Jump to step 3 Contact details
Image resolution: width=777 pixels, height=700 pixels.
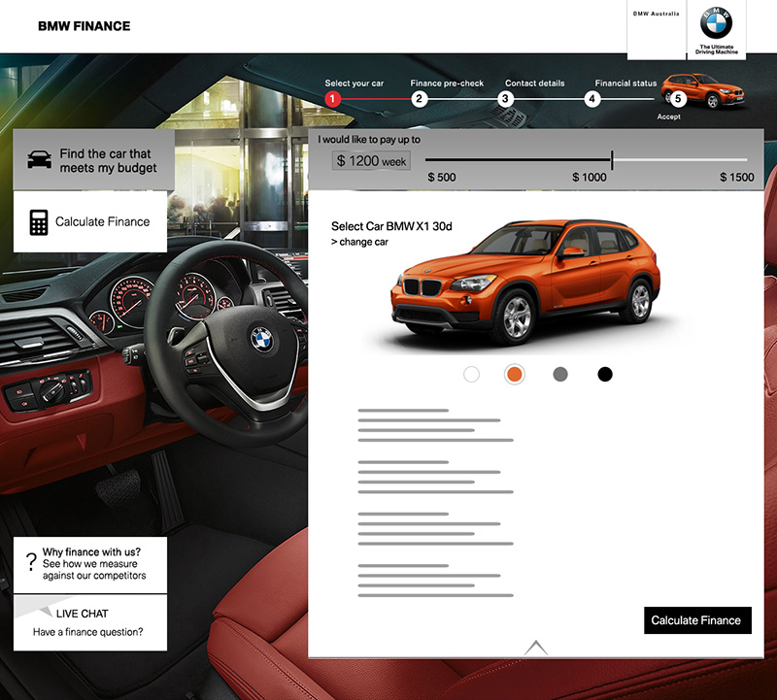(x=505, y=99)
